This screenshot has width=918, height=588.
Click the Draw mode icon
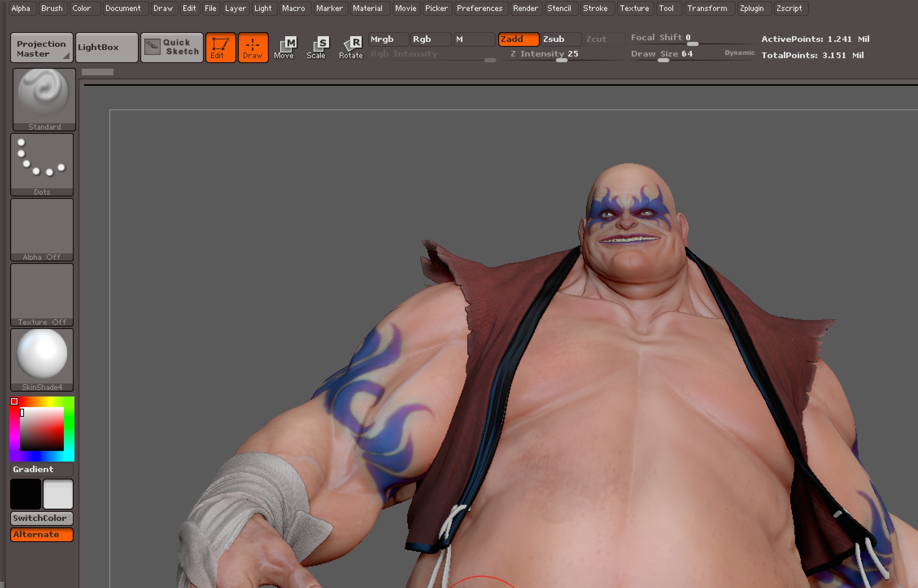tap(253, 48)
